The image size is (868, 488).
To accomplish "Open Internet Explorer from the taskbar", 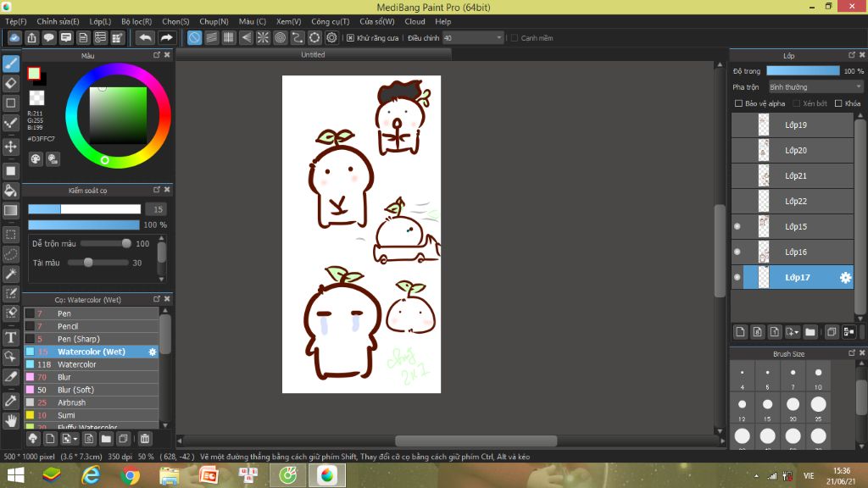I will 91,475.
